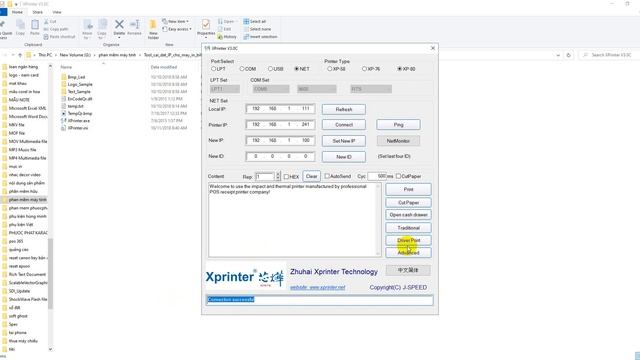Select the NET port radio button

pos(297,69)
